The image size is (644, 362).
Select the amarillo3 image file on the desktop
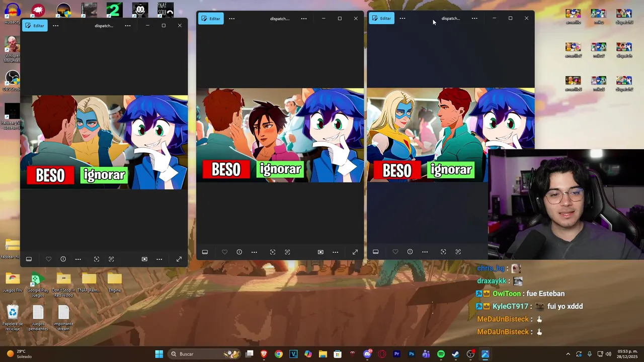coord(573,83)
